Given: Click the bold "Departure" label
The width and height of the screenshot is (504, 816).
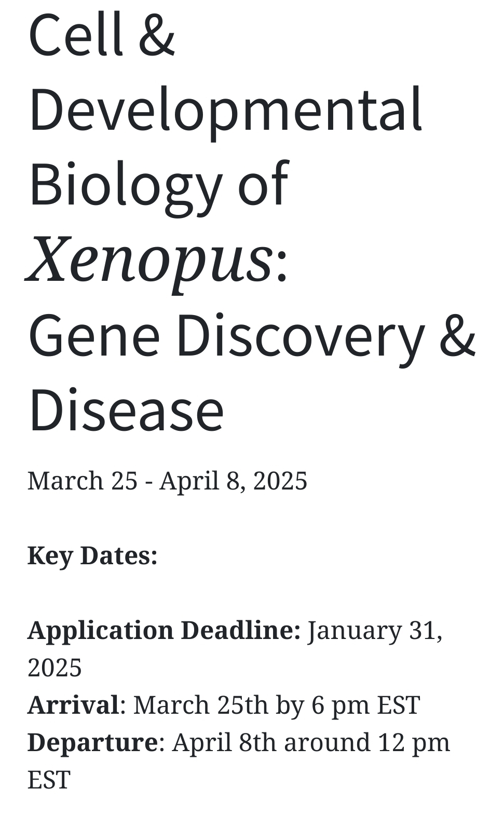Looking at the screenshot, I should 92,742.
